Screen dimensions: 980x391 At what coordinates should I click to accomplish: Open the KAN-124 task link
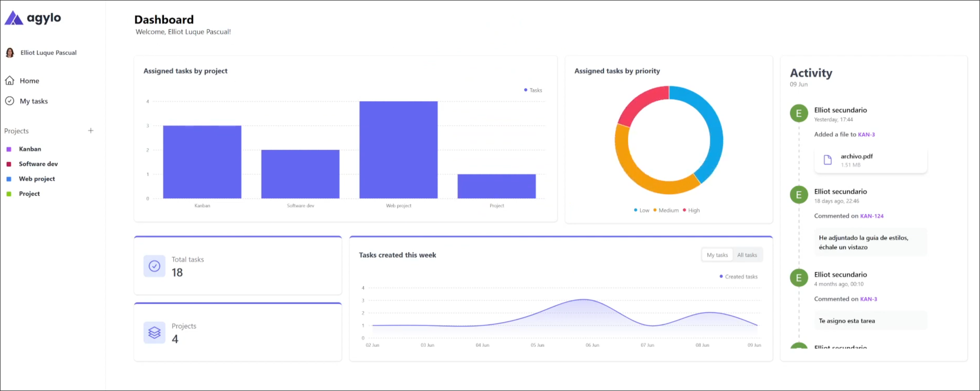pyautogui.click(x=872, y=216)
